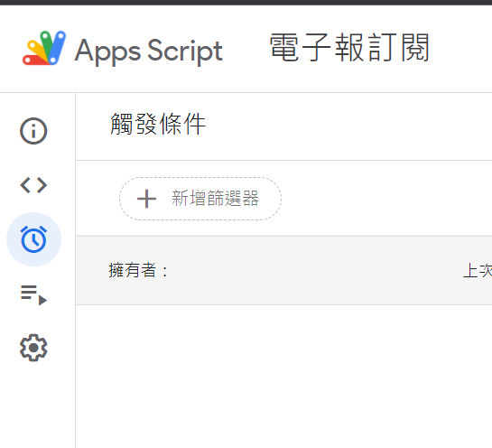Click the project title 電子報訂閱

349,48
